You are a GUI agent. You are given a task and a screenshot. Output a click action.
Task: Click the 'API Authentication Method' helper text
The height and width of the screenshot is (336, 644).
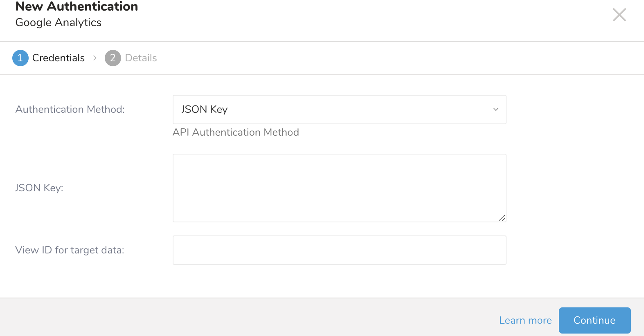pyautogui.click(x=236, y=132)
